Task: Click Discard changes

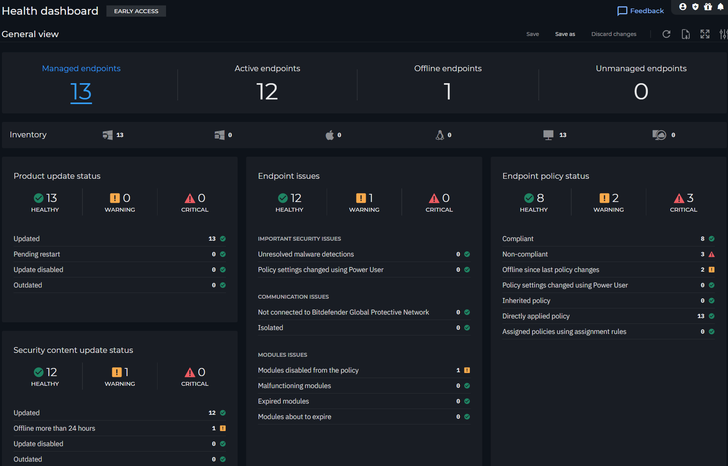Action: tap(614, 34)
